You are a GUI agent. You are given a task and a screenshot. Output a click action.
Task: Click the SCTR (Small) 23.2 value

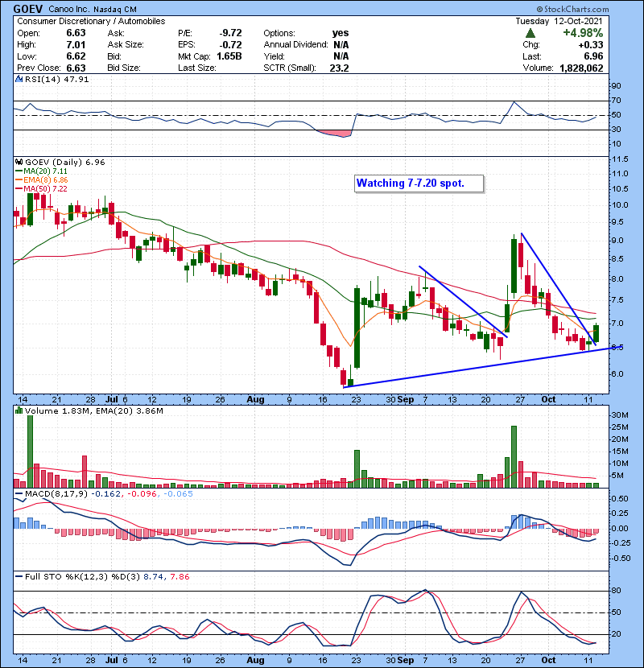339,68
